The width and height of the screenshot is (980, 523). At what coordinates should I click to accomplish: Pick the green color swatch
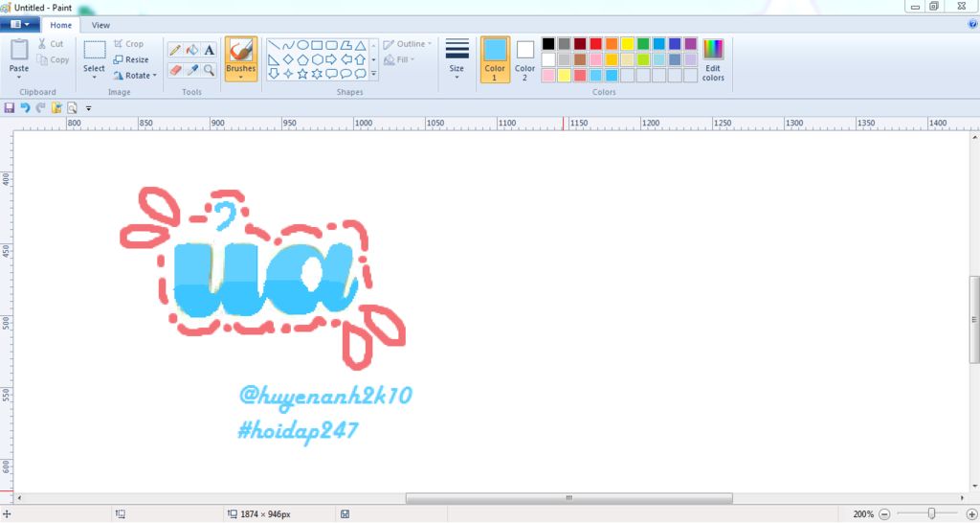point(643,44)
